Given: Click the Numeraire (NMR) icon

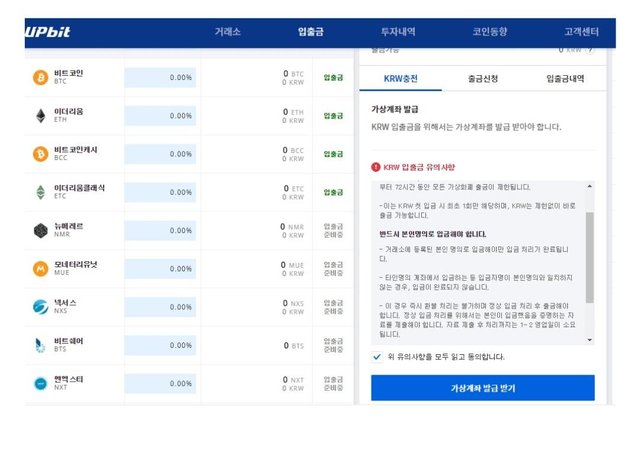Looking at the screenshot, I should (40, 230).
